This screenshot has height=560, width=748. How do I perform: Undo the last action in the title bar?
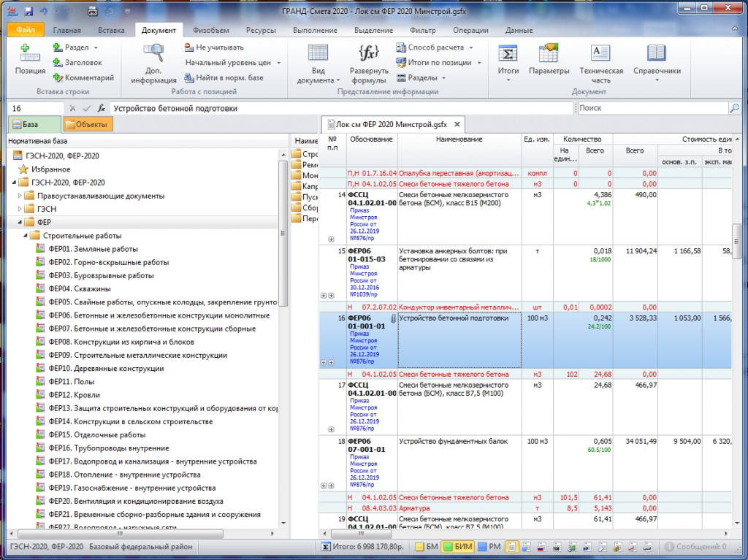pos(44,11)
